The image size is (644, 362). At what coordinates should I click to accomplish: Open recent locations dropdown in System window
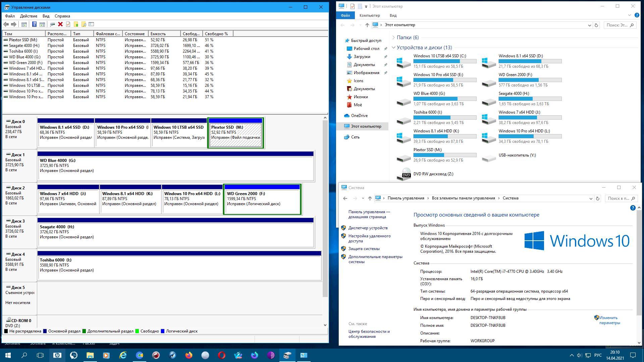click(x=363, y=198)
